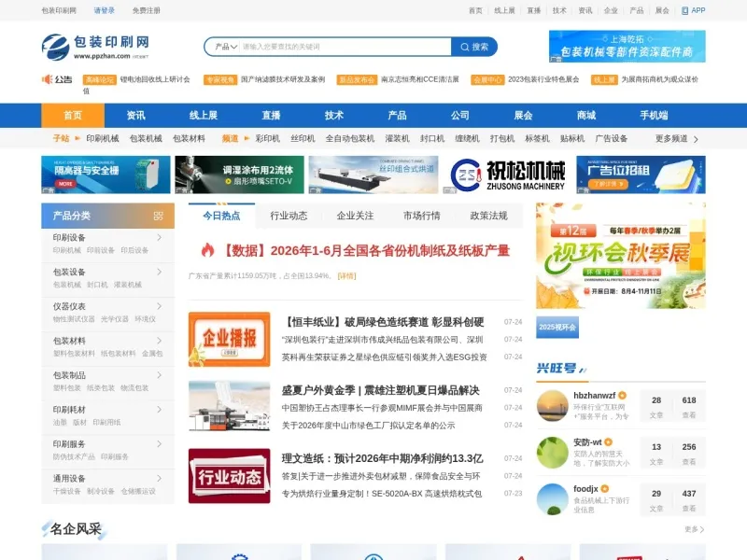Image resolution: width=747 pixels, height=560 pixels.
Task: Click the 包装印刷网 site logo
Action: pyautogui.click(x=95, y=47)
